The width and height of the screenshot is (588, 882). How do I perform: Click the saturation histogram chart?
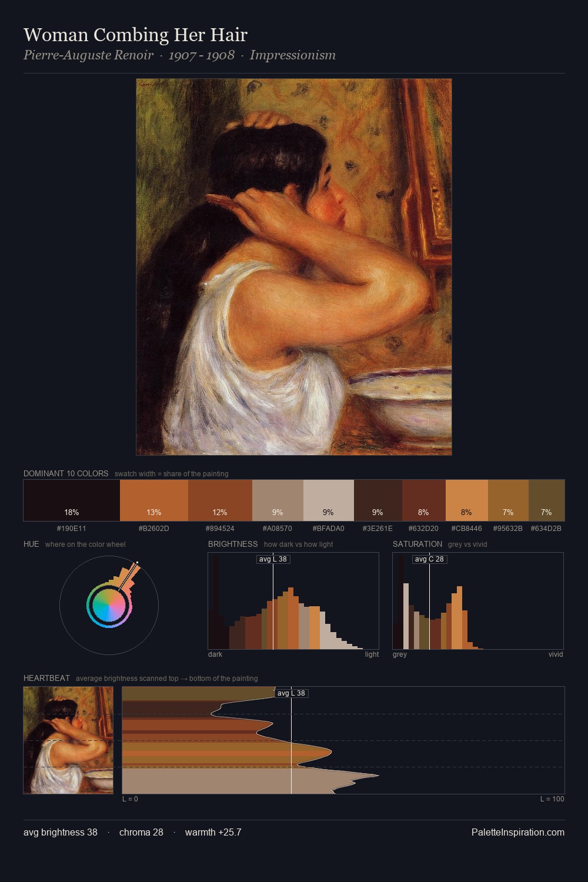478,601
